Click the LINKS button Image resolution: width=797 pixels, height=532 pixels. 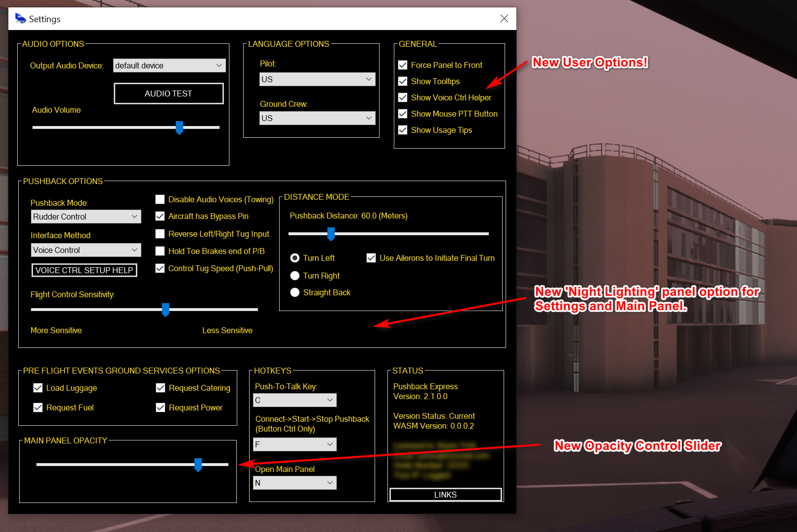446,495
